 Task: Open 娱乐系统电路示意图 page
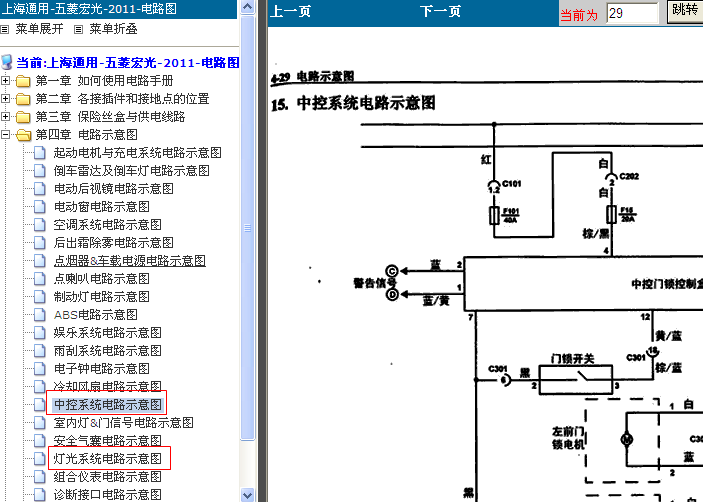click(108, 333)
